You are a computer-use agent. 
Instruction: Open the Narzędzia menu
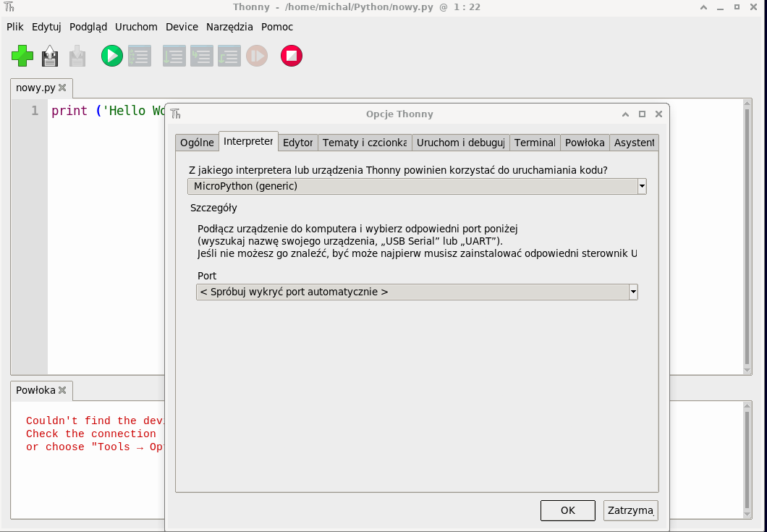(x=229, y=27)
